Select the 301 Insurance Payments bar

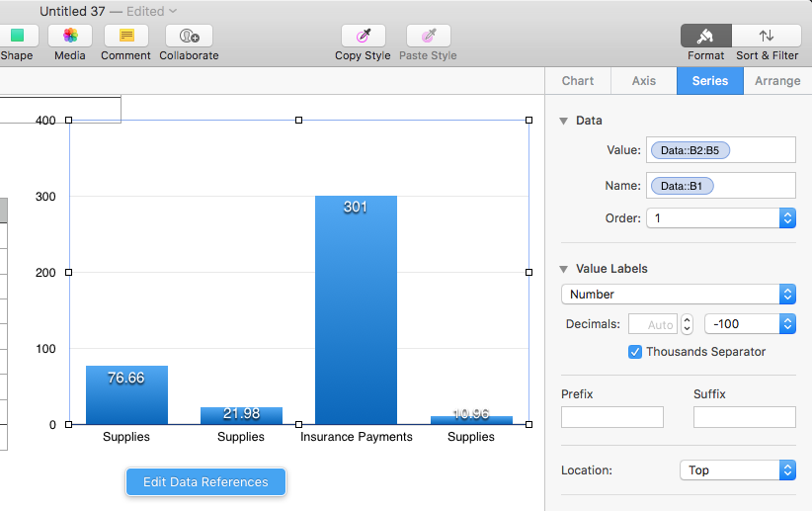[x=356, y=310]
